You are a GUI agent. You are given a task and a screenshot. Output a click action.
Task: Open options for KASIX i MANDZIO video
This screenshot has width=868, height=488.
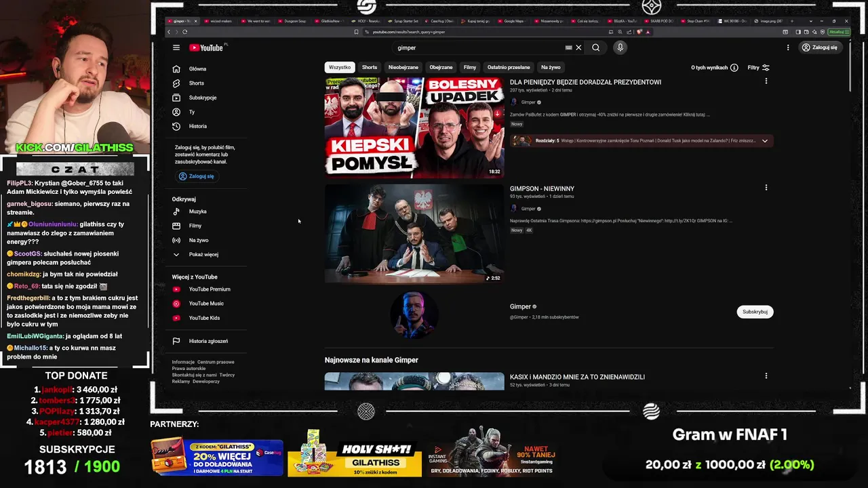pyautogui.click(x=766, y=376)
